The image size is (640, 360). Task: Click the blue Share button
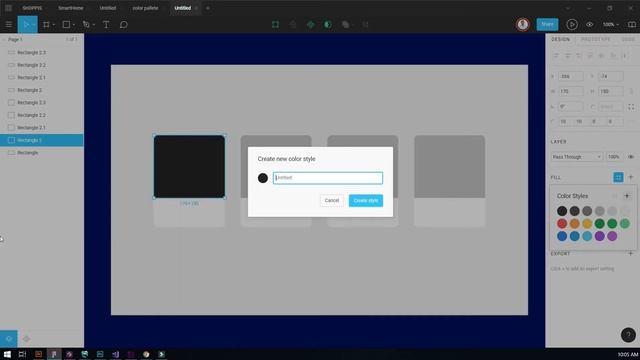(547, 24)
